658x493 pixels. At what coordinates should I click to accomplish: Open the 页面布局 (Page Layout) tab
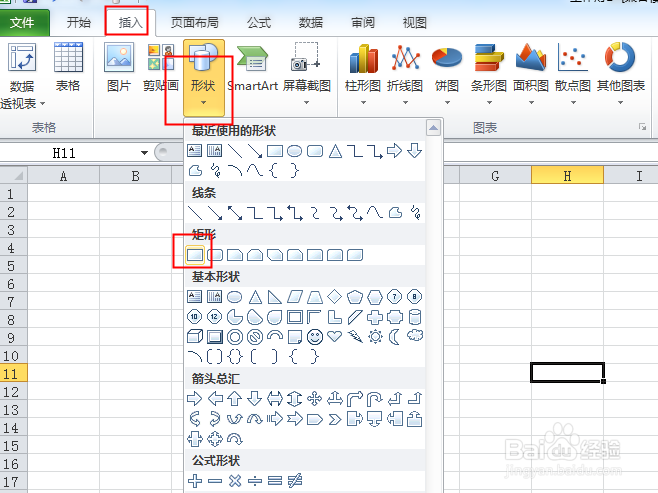(194, 22)
